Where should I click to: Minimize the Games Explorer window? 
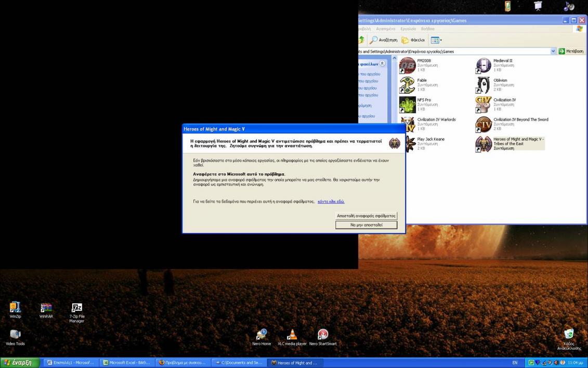(x=566, y=20)
